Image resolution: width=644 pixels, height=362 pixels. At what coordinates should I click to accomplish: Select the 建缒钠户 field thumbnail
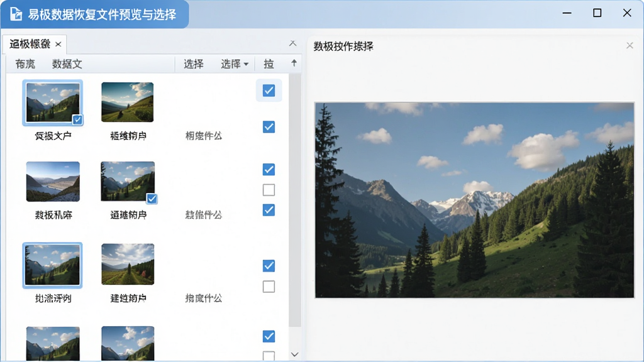pos(128,264)
